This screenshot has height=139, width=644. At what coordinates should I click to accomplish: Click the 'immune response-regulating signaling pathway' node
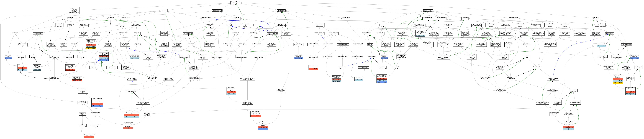pos(258,57)
